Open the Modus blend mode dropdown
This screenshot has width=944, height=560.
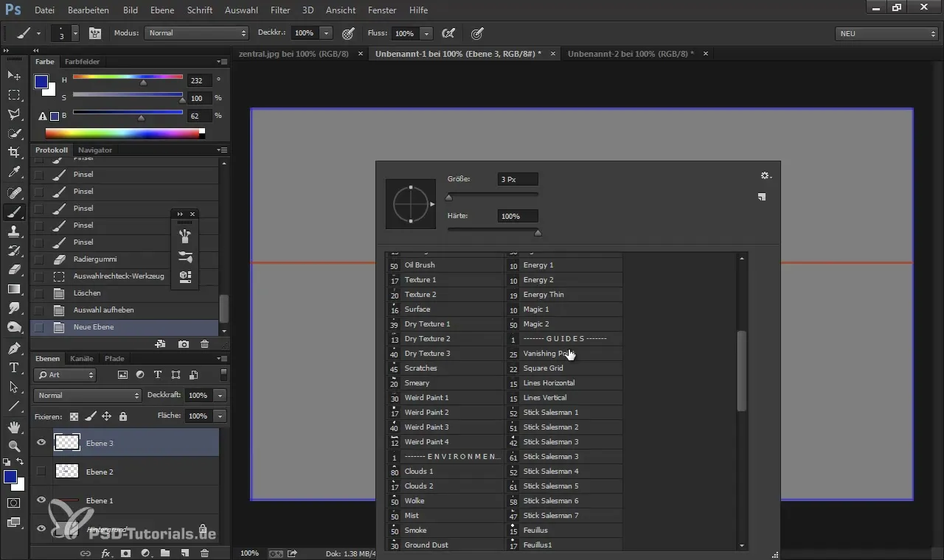click(x=196, y=33)
